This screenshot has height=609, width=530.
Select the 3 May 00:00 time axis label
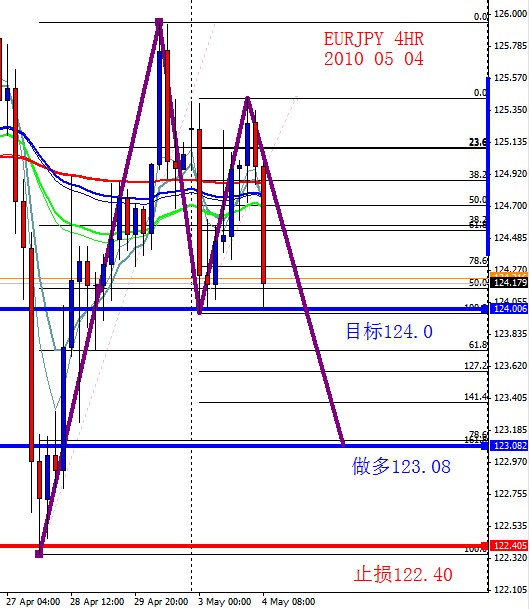click(225, 602)
